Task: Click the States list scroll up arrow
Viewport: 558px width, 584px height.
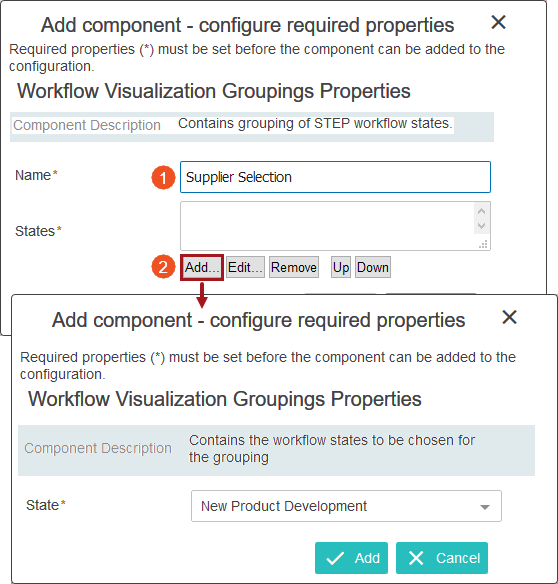Action: 481,211
